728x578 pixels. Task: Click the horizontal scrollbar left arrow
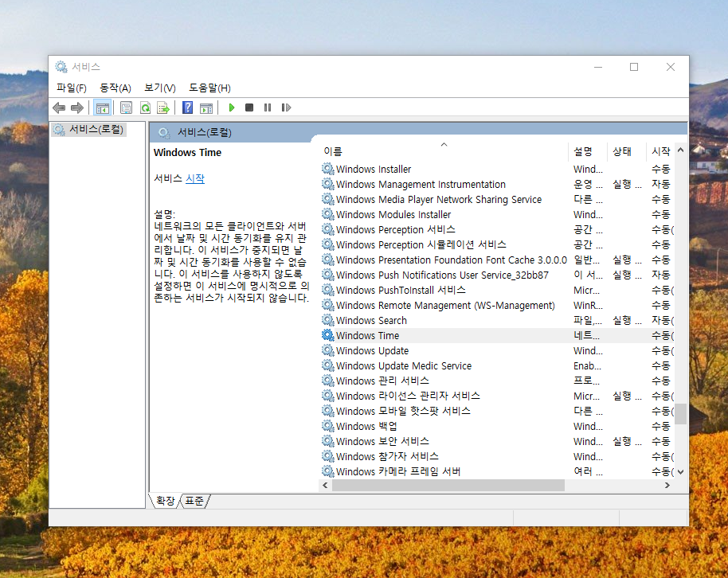325,485
